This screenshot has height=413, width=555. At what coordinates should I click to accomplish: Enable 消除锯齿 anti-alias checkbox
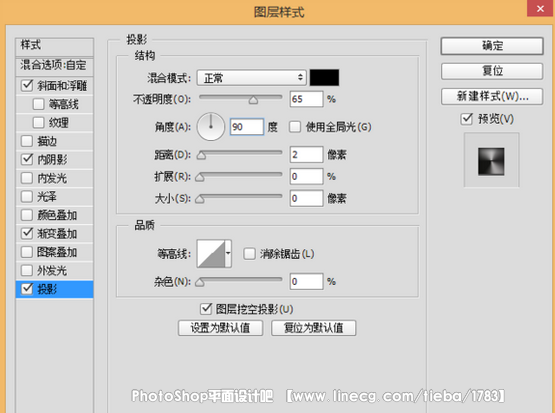(249, 253)
